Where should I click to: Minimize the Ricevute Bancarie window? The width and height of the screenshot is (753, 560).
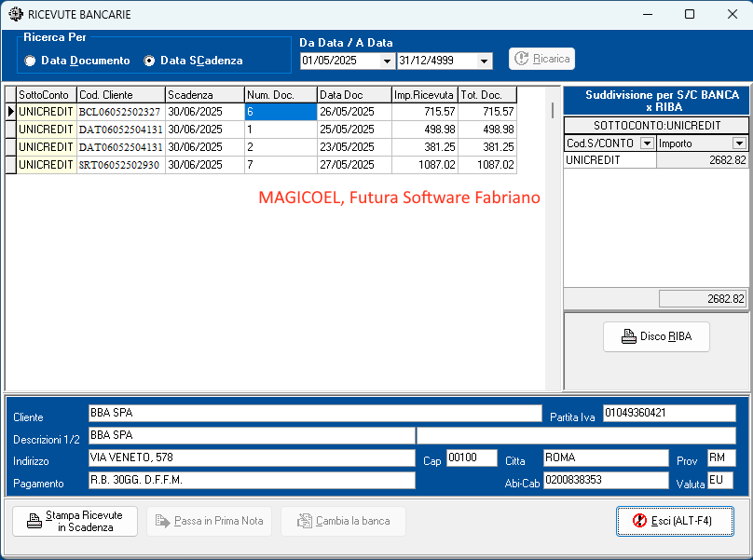click(648, 14)
